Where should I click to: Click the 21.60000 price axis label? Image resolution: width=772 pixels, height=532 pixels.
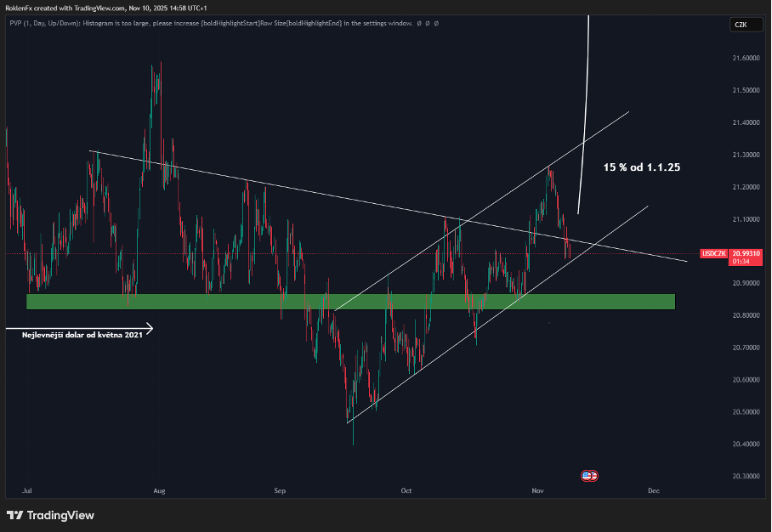click(746, 59)
